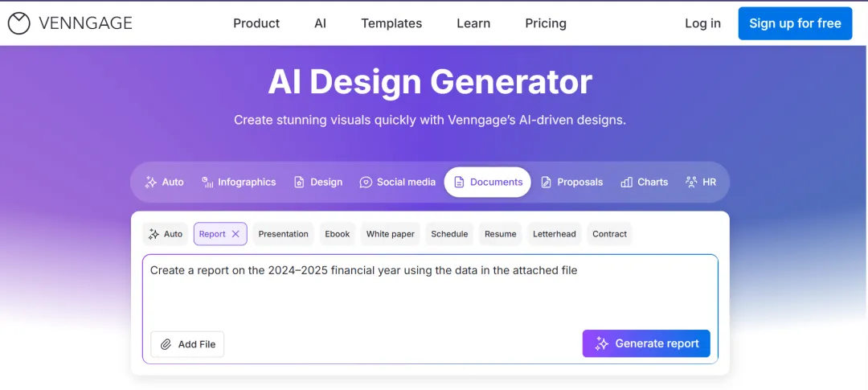Viewport: 868px width, 390px height.
Task: Click the Generate report button text
Action: 657,343
